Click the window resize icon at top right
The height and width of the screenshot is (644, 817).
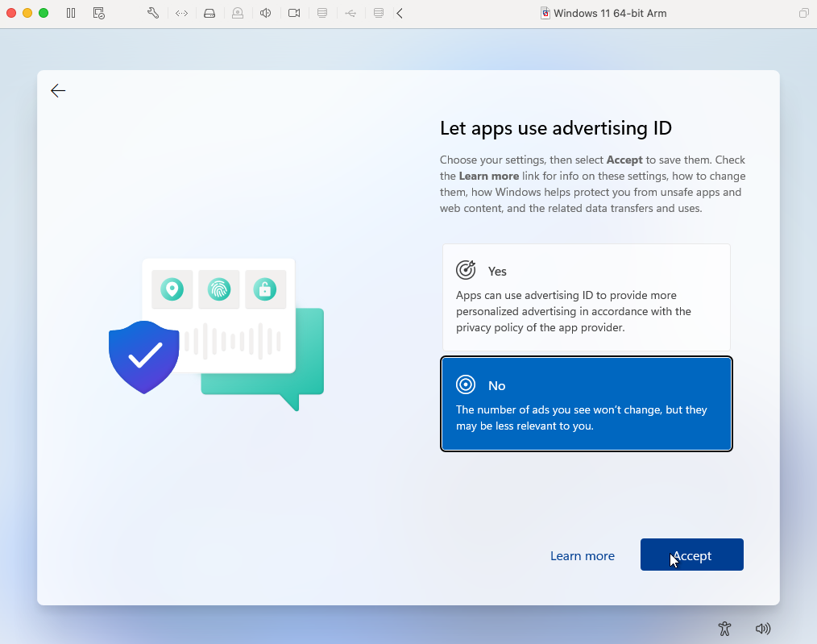(x=804, y=13)
